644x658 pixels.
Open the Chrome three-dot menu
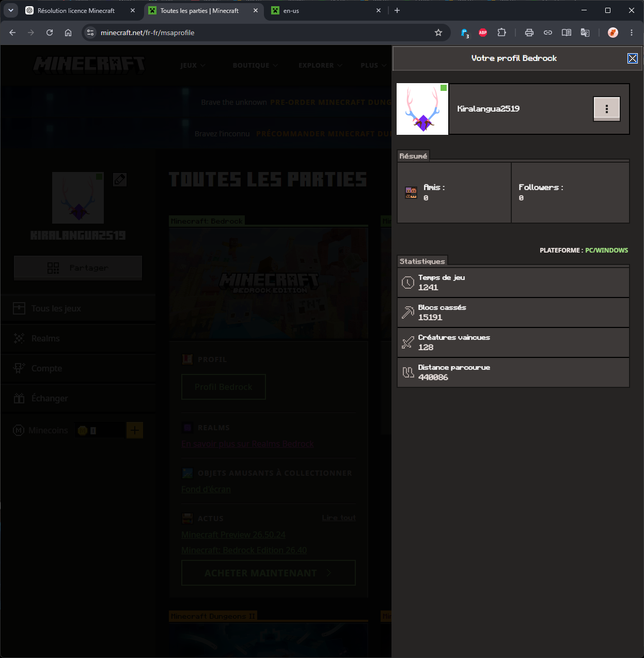click(x=632, y=33)
